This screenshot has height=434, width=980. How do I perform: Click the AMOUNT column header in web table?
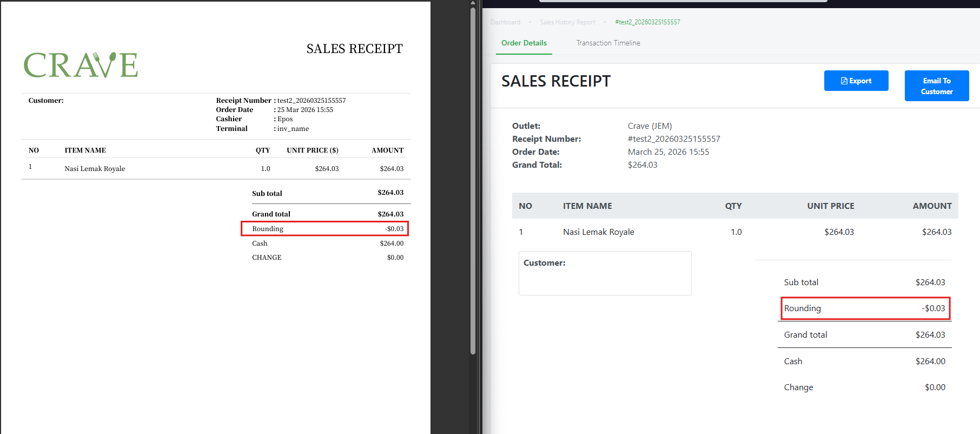pyautogui.click(x=932, y=206)
